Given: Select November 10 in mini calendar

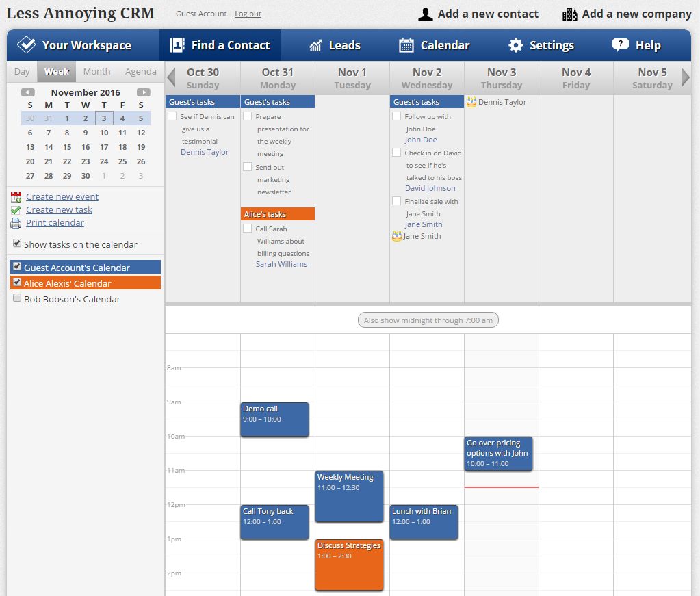Looking at the screenshot, I should [x=104, y=133].
